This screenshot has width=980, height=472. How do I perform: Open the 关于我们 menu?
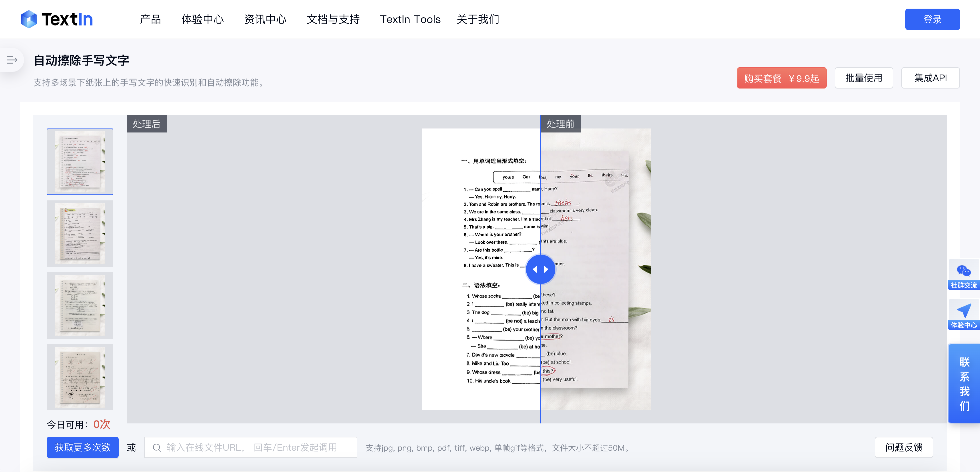[x=478, y=19]
